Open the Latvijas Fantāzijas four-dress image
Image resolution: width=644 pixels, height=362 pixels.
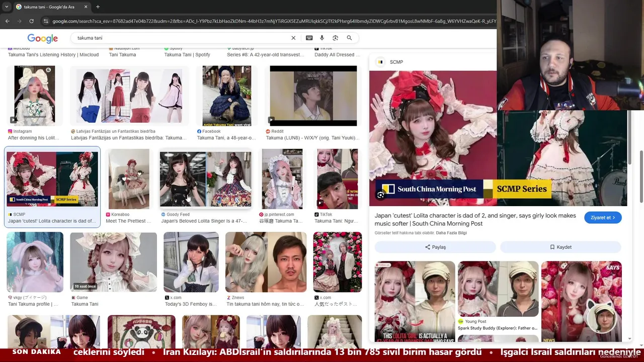129,96
